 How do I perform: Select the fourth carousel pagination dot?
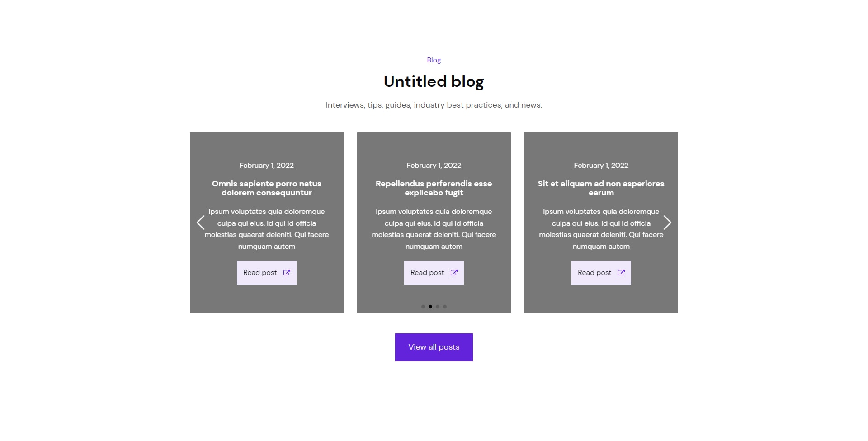(445, 307)
